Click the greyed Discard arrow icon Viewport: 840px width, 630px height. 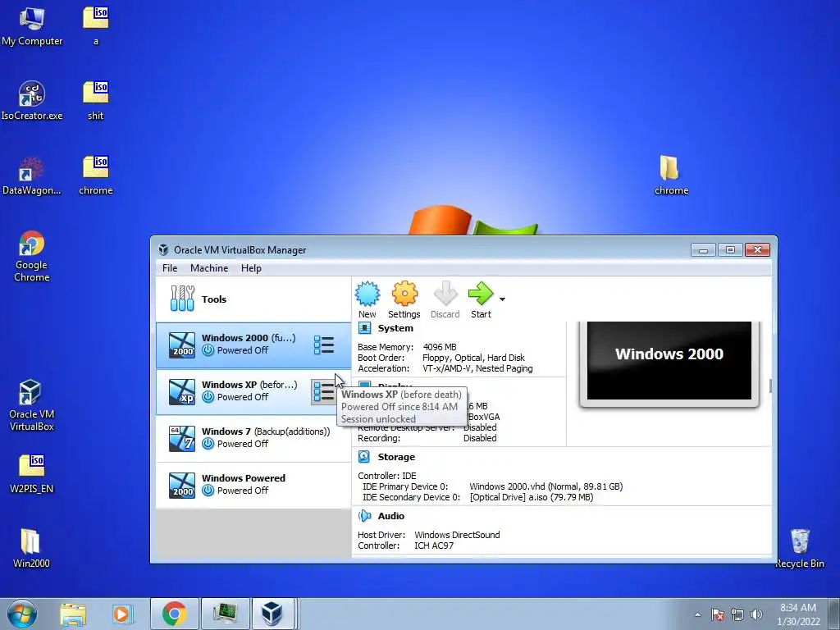tap(445, 294)
